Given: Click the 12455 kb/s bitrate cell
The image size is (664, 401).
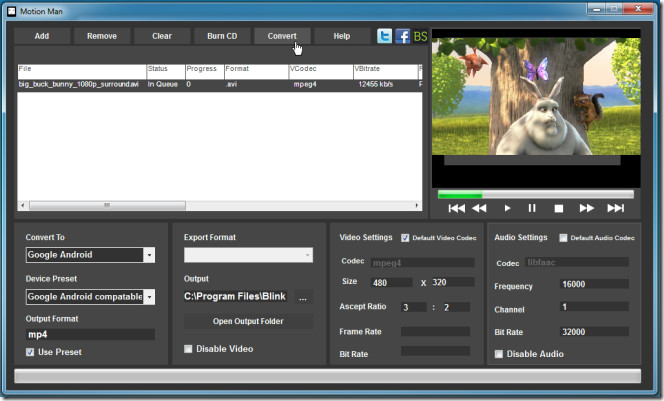Looking at the screenshot, I should [x=376, y=84].
